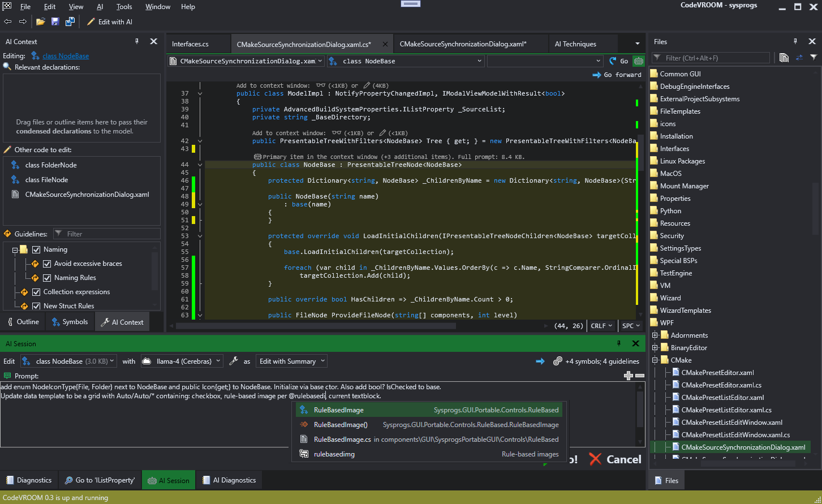The image size is (822, 504).
Task: Select RuleBasedImage.cs suggestion in autocomplete list
Action: pos(428,440)
